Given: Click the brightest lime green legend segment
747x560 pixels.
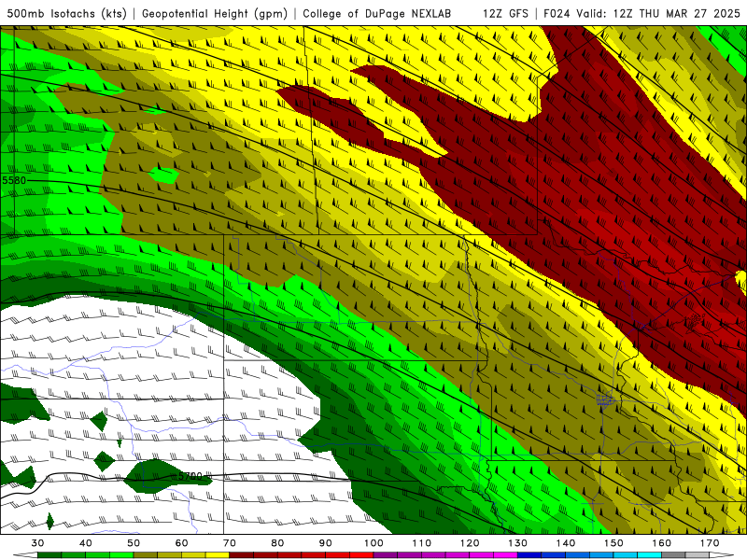Looking at the screenshot, I should click(121, 555).
